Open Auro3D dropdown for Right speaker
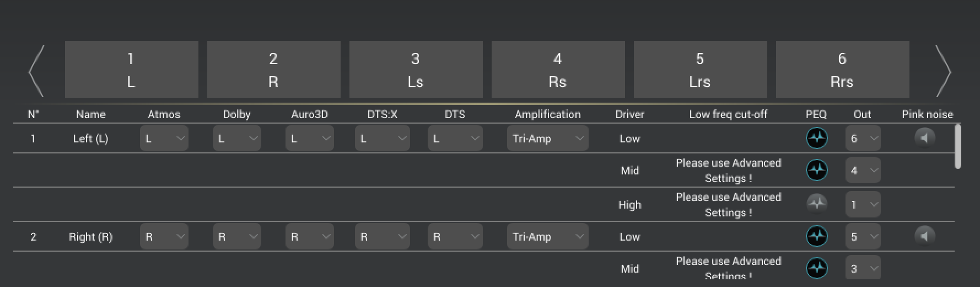This screenshot has width=980, height=287. click(x=309, y=237)
